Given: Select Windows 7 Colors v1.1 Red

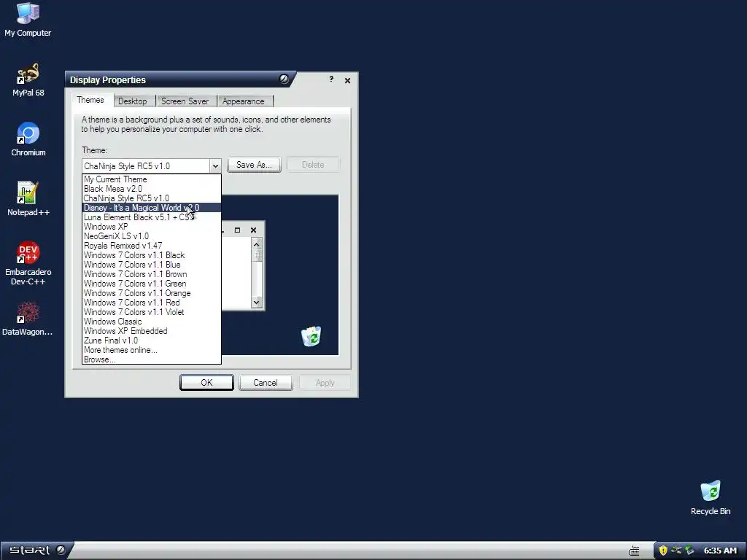Looking at the screenshot, I should (152, 303).
